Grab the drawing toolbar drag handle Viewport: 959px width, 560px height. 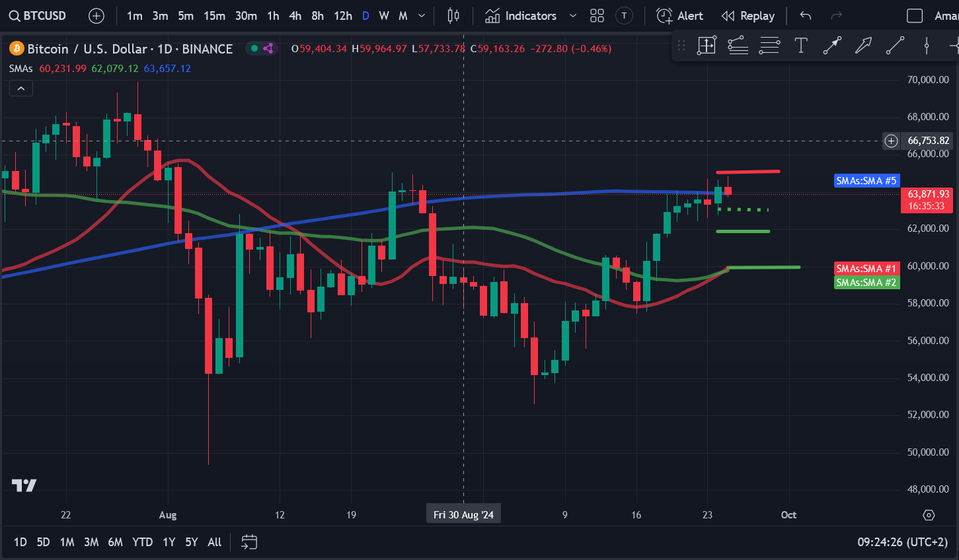681,46
